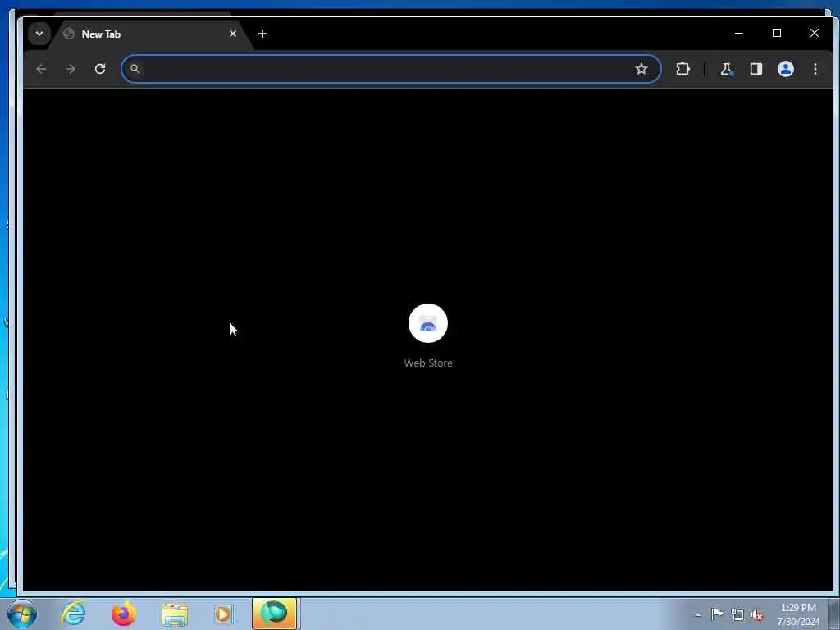Click the search icon in address bar
This screenshot has height=630, width=840.
coord(135,69)
